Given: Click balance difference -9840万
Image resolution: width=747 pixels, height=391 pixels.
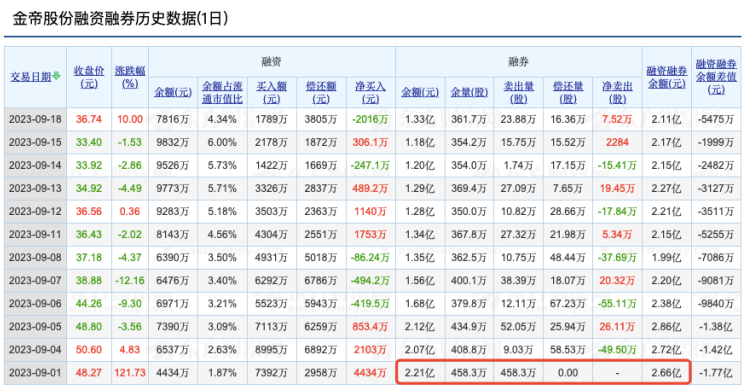Looking at the screenshot, I should click(x=716, y=303).
